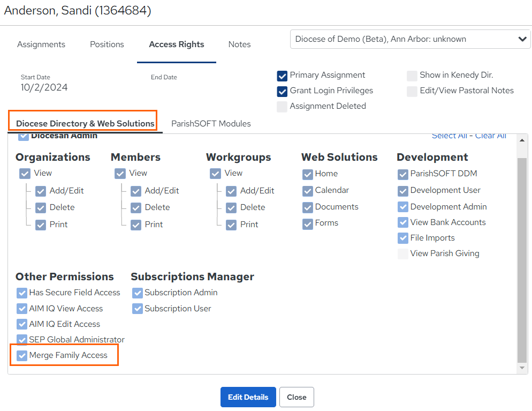Screen dimensions: 532x411
Task: Toggle the Primary Assignment checkbox
Action: click(x=282, y=76)
